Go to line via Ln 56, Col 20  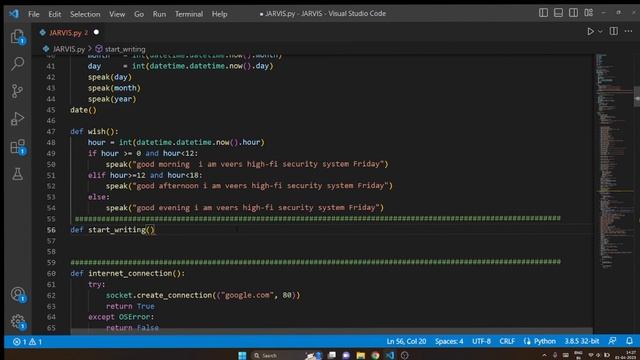click(406, 341)
